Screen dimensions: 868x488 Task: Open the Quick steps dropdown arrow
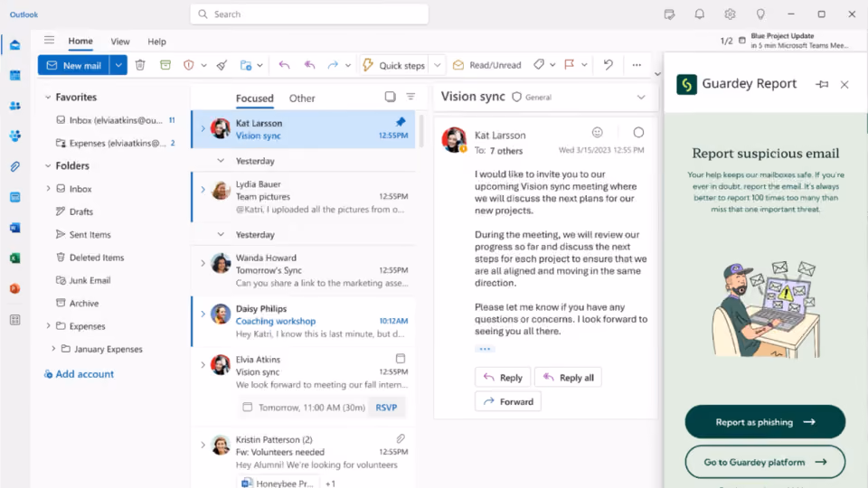tap(438, 65)
